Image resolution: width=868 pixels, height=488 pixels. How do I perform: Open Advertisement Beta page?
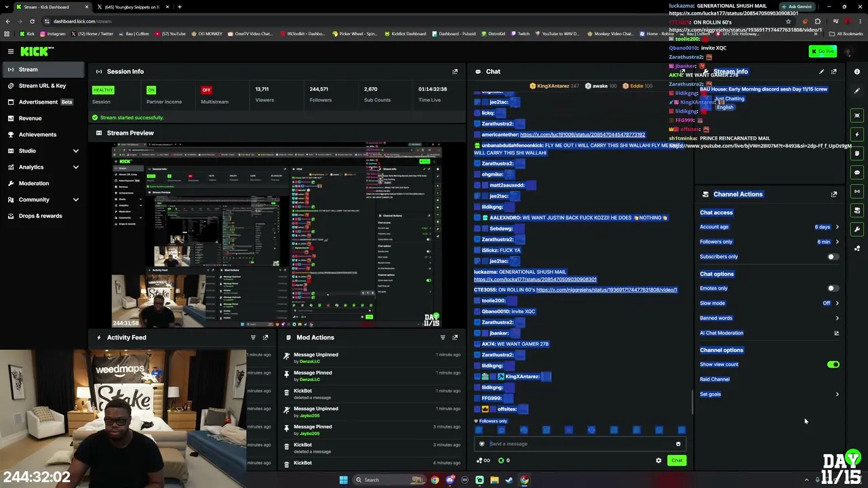pos(43,102)
